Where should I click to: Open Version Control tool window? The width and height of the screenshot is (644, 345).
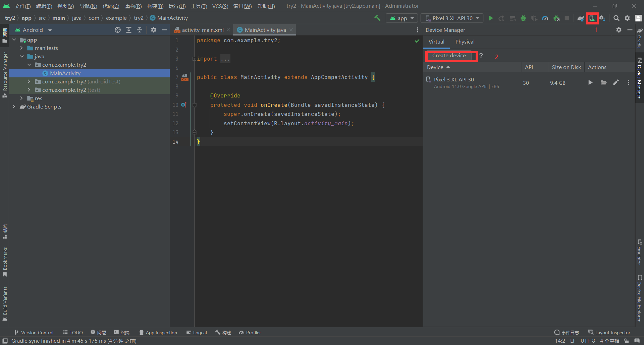click(34, 333)
